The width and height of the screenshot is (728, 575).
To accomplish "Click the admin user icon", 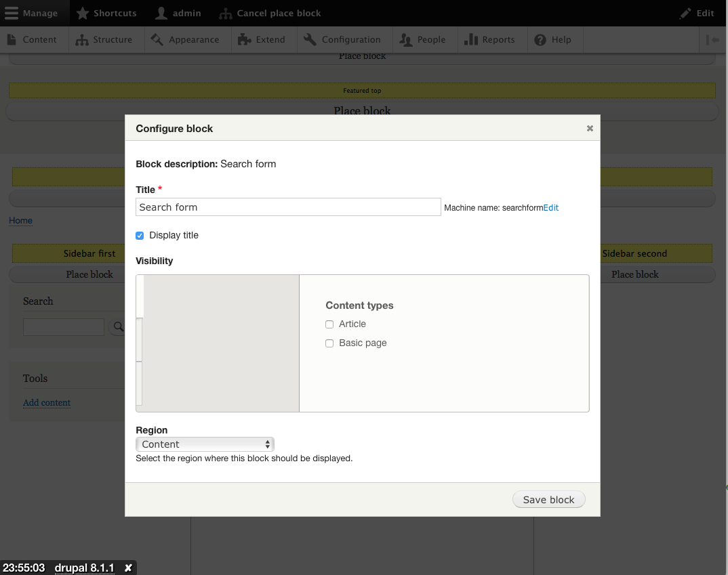I will coord(161,13).
